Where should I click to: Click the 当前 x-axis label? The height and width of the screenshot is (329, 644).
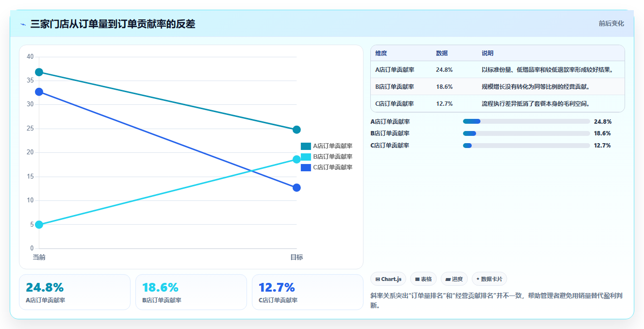[x=39, y=257]
